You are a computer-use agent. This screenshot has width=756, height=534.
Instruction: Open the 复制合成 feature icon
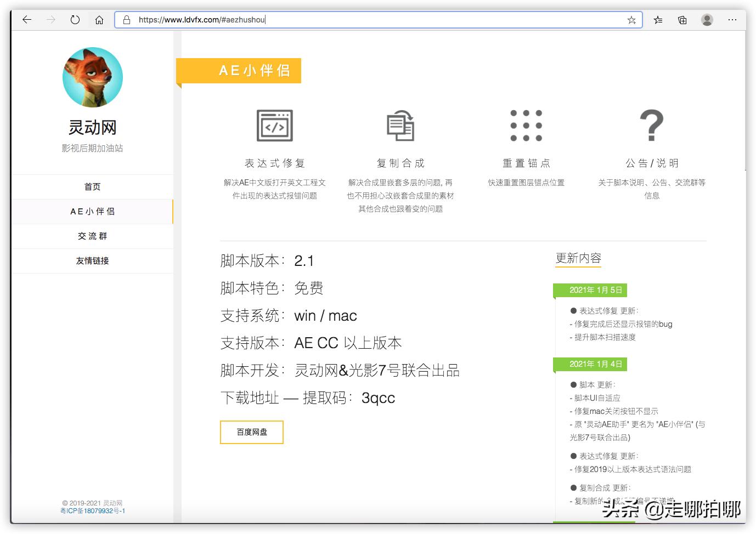point(400,126)
